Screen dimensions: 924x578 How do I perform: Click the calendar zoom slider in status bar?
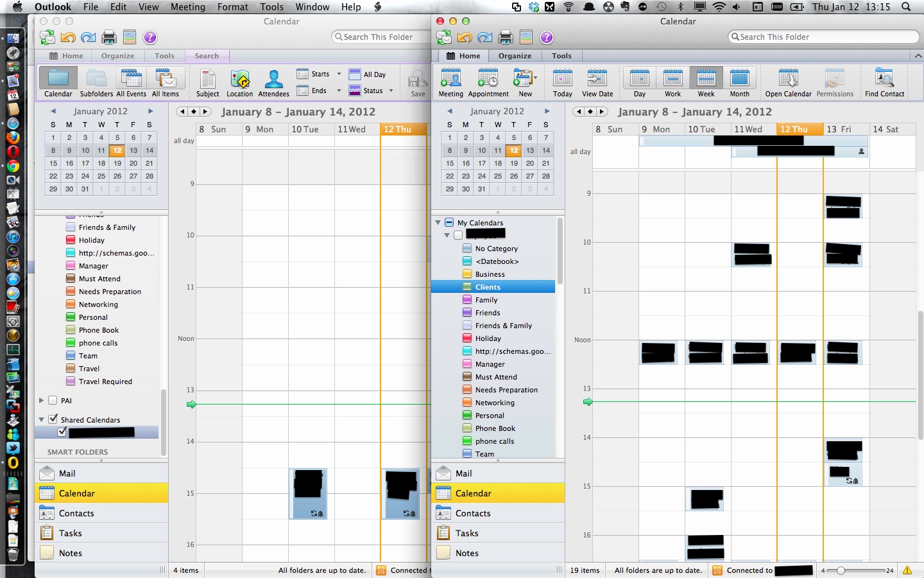tap(841, 570)
